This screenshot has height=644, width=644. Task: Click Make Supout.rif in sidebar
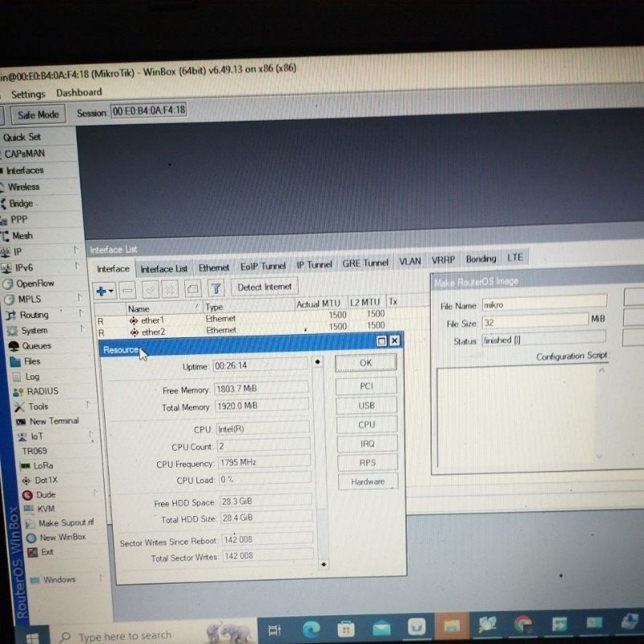pos(60,523)
